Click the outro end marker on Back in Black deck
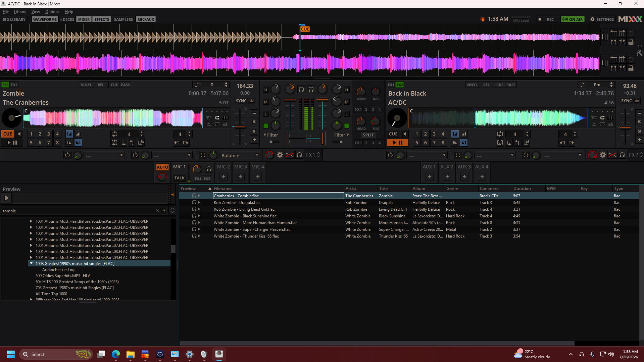 pos(463,143)
